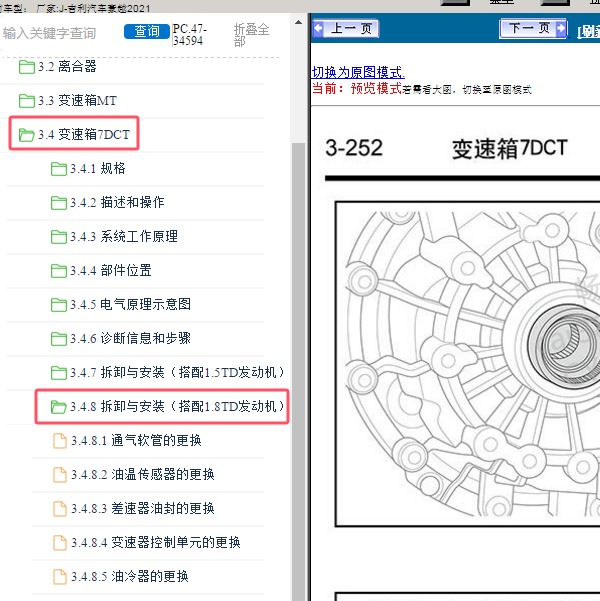Open page 3.4.8.3 差速器油封的更换
The image size is (600, 601).
pyautogui.click(x=143, y=509)
